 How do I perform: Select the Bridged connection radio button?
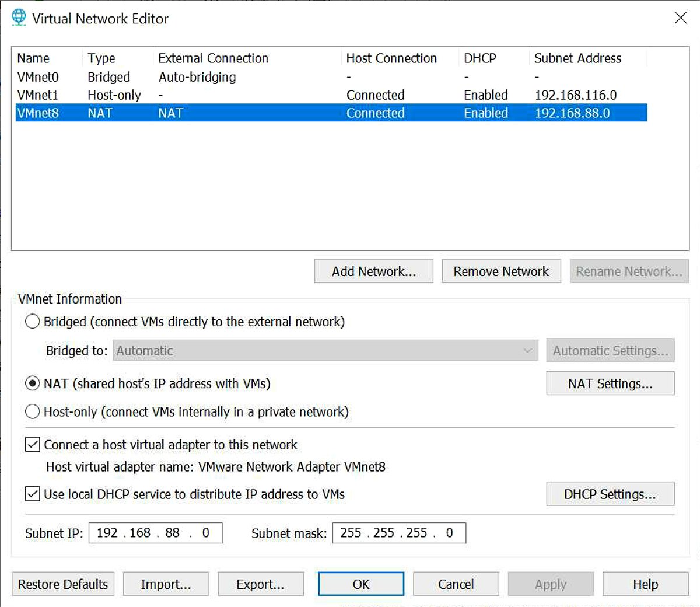(x=33, y=321)
